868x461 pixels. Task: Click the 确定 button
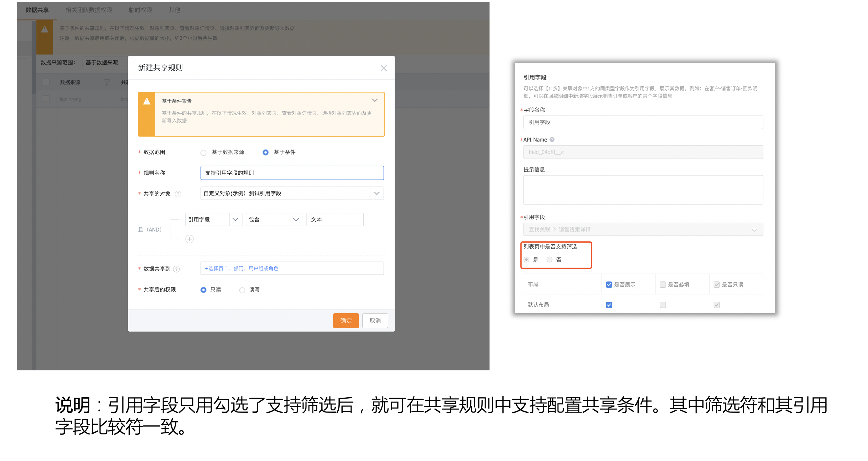[x=346, y=321]
